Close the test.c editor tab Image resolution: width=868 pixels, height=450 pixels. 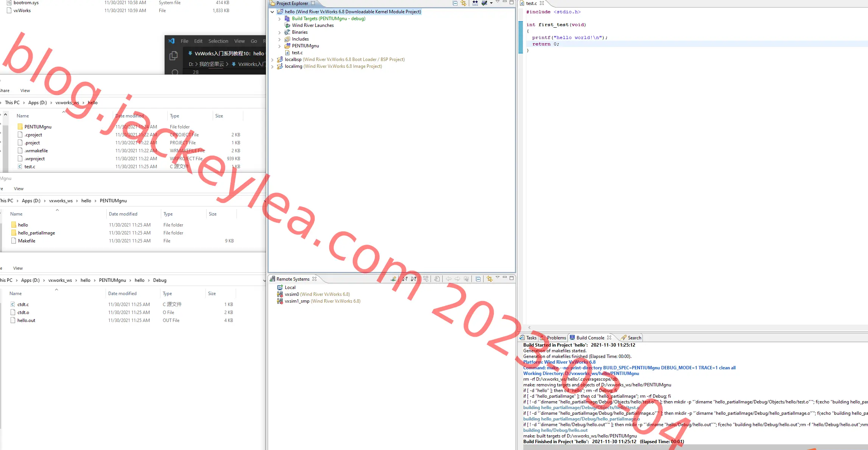[542, 3]
